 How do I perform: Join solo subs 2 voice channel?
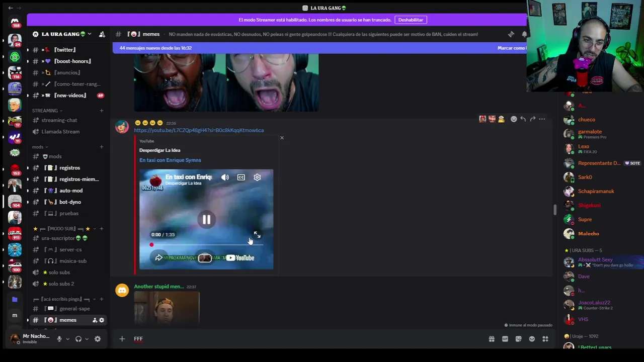click(x=67, y=284)
